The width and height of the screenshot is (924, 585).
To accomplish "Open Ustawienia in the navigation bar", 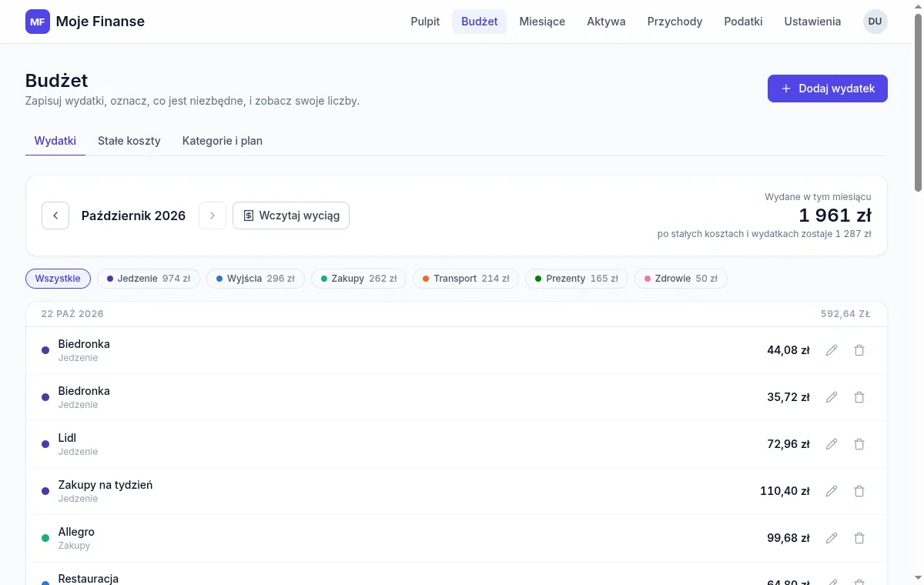I will 812,22.
